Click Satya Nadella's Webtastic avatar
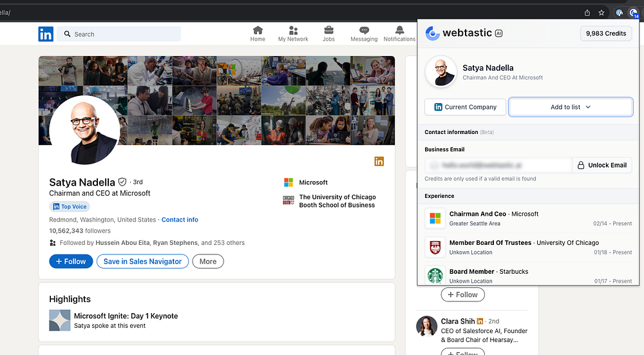The image size is (644, 355). [x=440, y=72]
